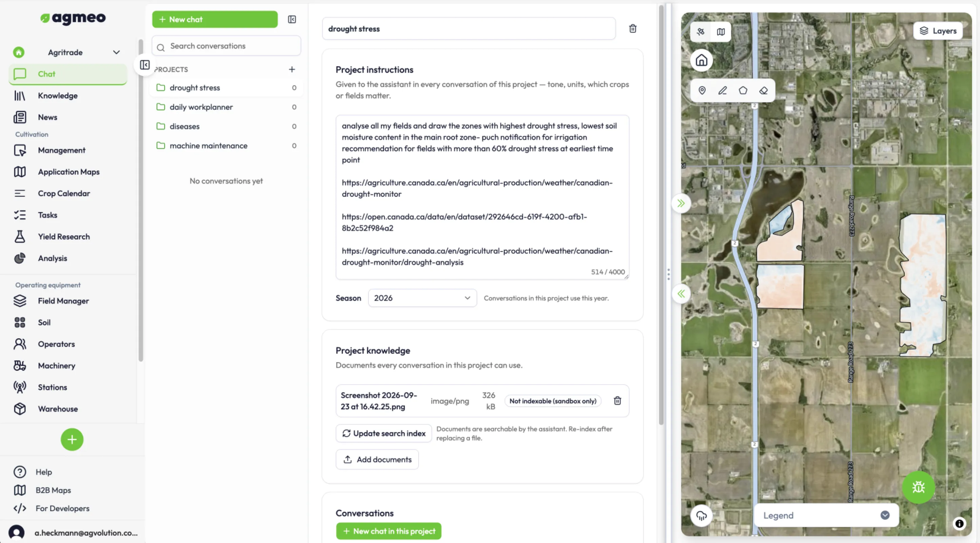Click the panel divider dots handle
The height and width of the screenshot is (543, 980).
coord(668,274)
